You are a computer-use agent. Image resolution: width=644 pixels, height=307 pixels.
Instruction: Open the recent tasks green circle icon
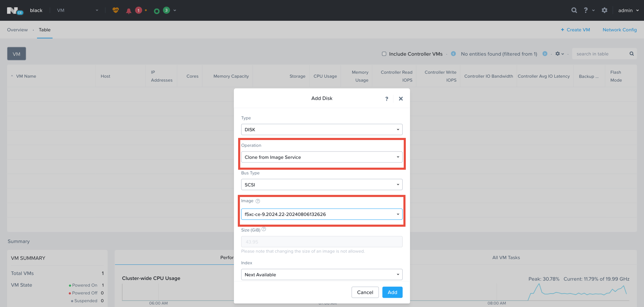(x=157, y=10)
